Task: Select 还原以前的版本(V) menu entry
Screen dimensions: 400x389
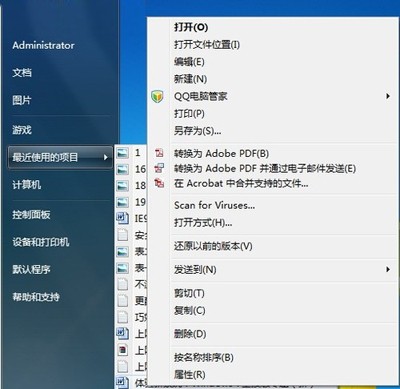Action: coord(213,246)
